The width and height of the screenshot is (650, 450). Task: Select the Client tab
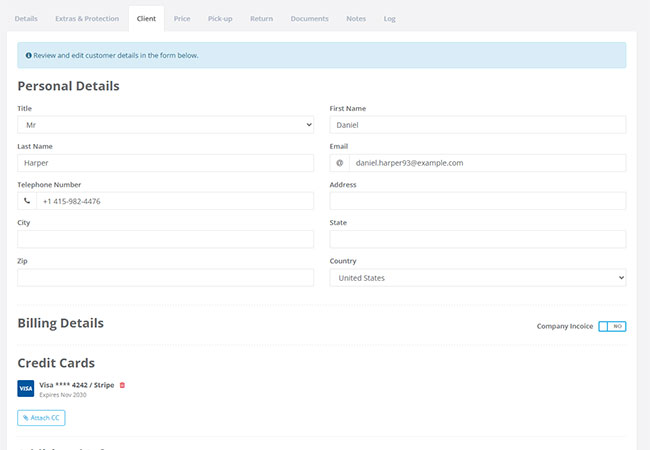(146, 19)
